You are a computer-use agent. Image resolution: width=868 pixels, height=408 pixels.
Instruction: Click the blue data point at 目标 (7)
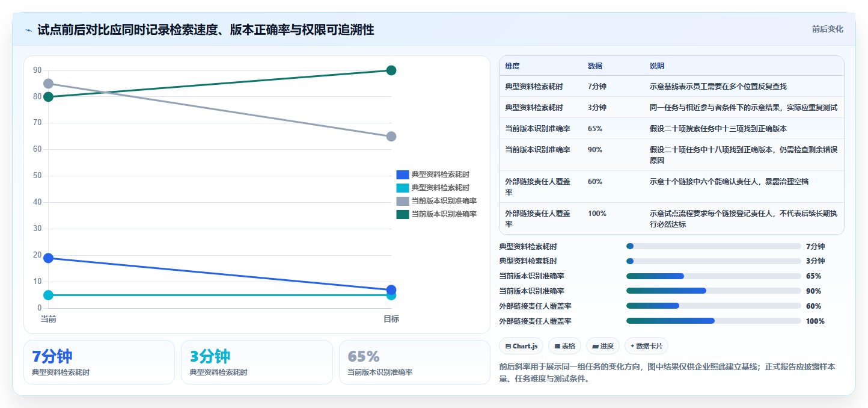point(391,289)
